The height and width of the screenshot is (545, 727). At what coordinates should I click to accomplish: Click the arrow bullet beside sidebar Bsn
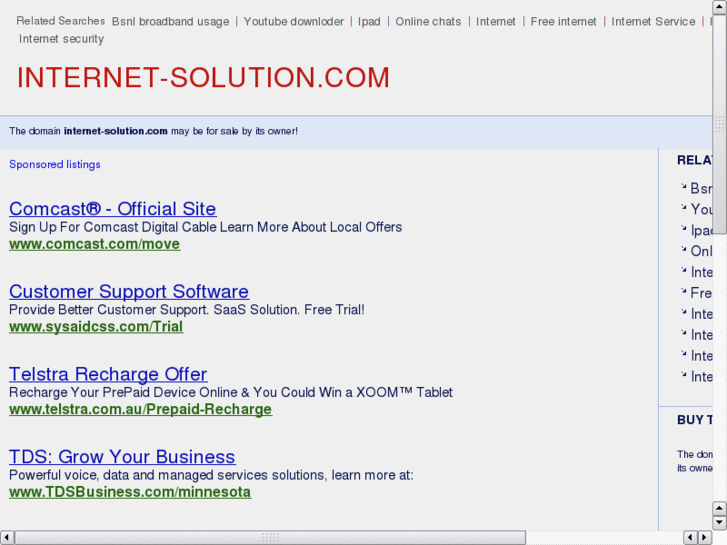[683, 186]
